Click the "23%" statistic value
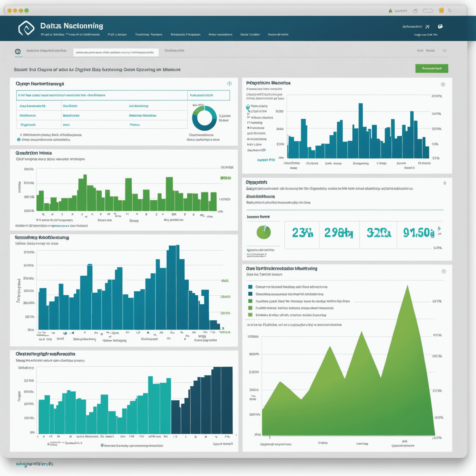Screen dimensions: 476x476 [302, 233]
